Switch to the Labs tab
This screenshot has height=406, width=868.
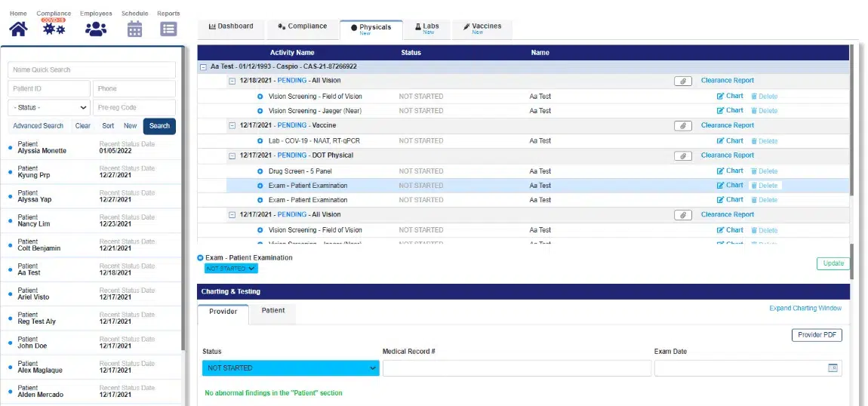coord(427,29)
